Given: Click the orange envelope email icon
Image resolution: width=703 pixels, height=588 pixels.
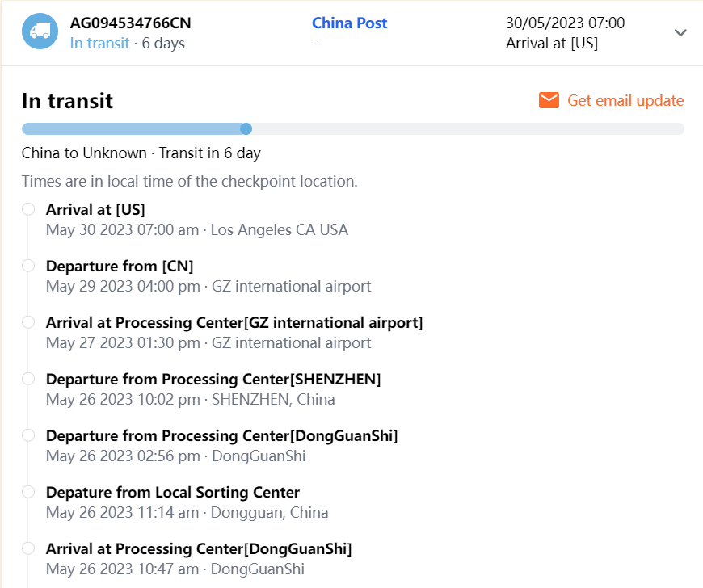Looking at the screenshot, I should coord(549,100).
